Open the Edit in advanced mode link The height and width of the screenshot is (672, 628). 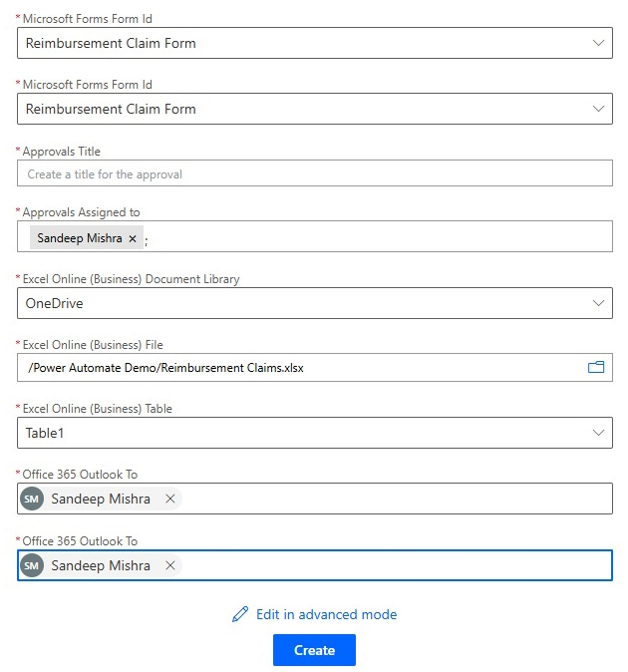point(326,614)
